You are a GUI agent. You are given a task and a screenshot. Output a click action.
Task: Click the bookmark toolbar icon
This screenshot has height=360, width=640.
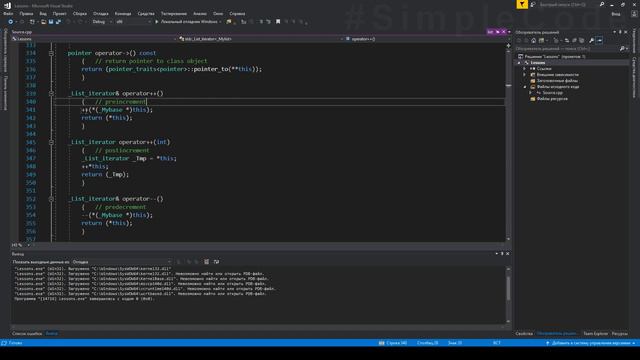[x=278, y=22]
